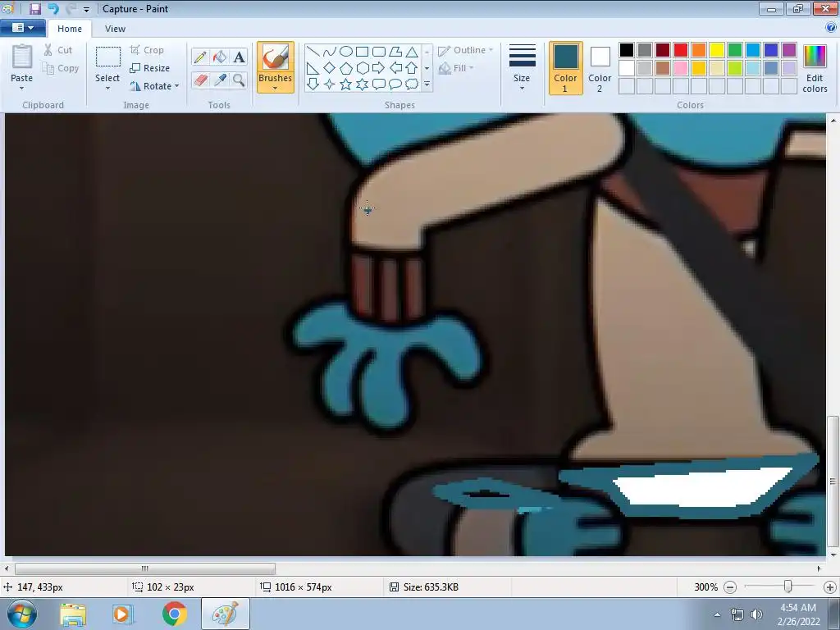Screen dimensions: 840x630
Task: Click the volume speaker tray icon
Action: [756, 614]
